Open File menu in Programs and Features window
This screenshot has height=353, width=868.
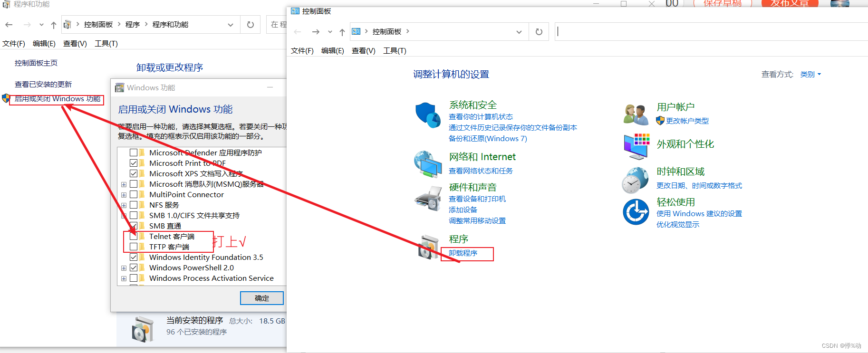(14, 43)
